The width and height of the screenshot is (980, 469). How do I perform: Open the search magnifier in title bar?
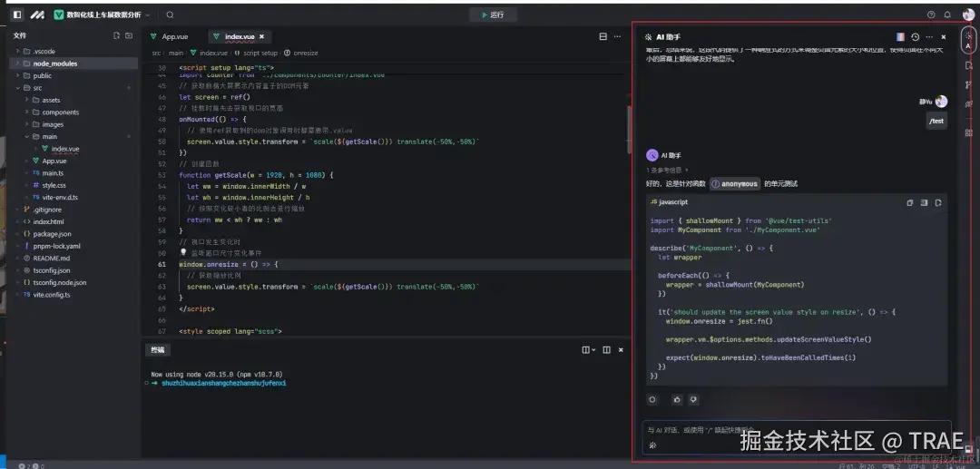click(170, 15)
